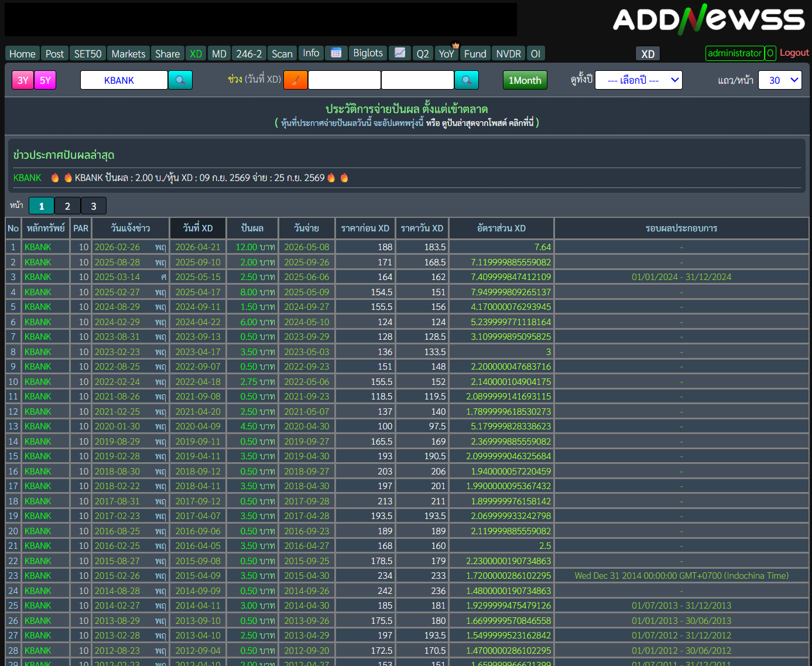Sort by วันที่ XD column header

(198, 228)
